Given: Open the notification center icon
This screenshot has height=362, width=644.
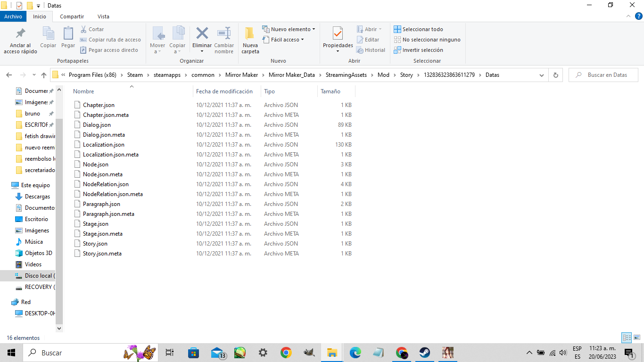Looking at the screenshot, I should point(628,353).
